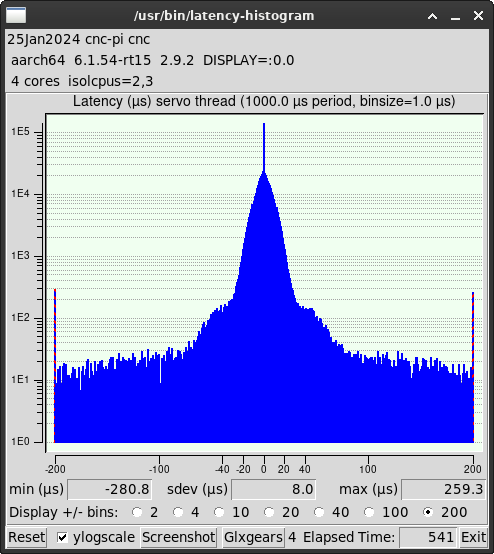494x554 pixels.
Task: Select the 200 bins radio button
Action: pyautogui.click(x=428, y=512)
